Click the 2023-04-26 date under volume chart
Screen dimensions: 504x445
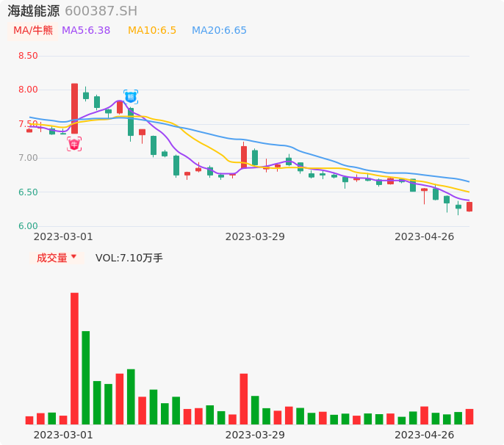[425, 435]
